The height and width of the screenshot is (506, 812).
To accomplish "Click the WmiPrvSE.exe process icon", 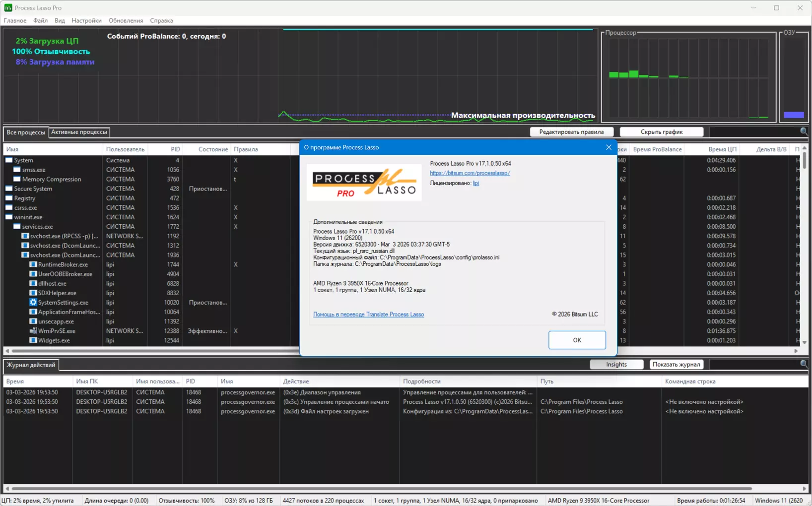I will click(x=33, y=331).
